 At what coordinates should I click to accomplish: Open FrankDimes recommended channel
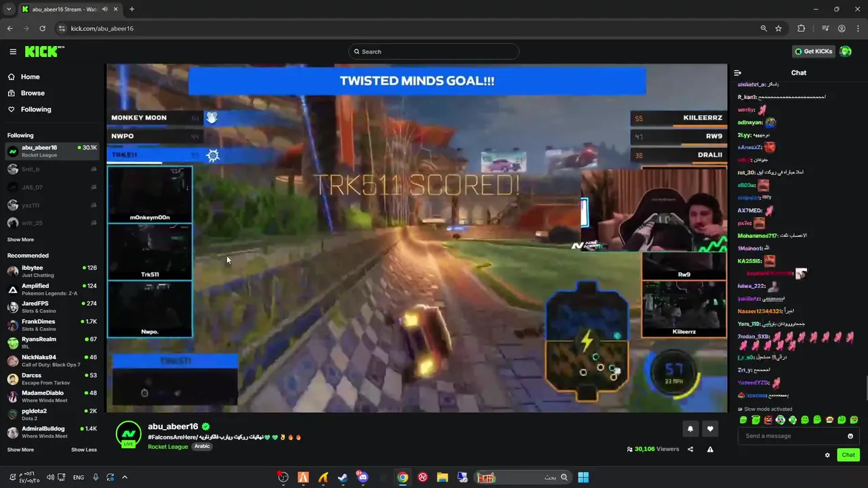52,325
